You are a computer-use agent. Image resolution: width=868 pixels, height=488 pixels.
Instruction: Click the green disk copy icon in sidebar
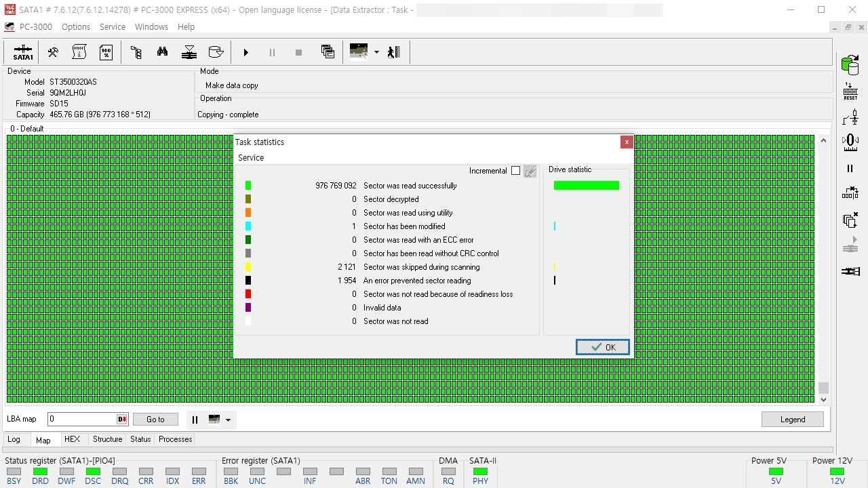pos(850,65)
